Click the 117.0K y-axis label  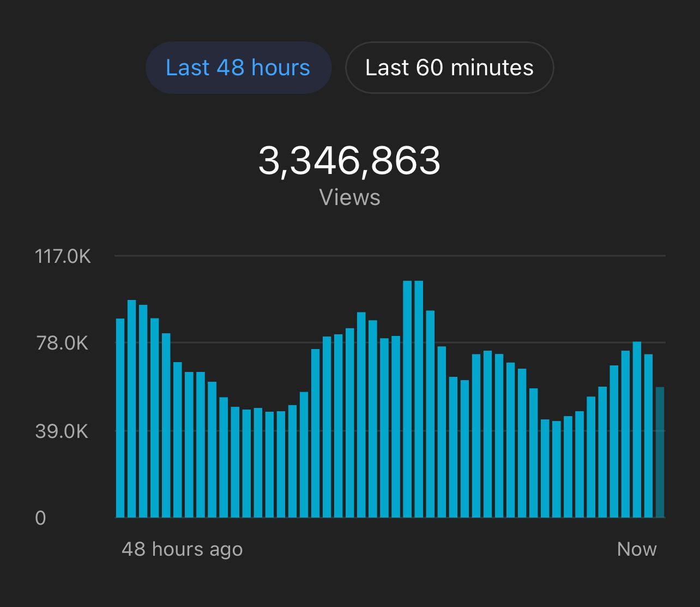[63, 256]
